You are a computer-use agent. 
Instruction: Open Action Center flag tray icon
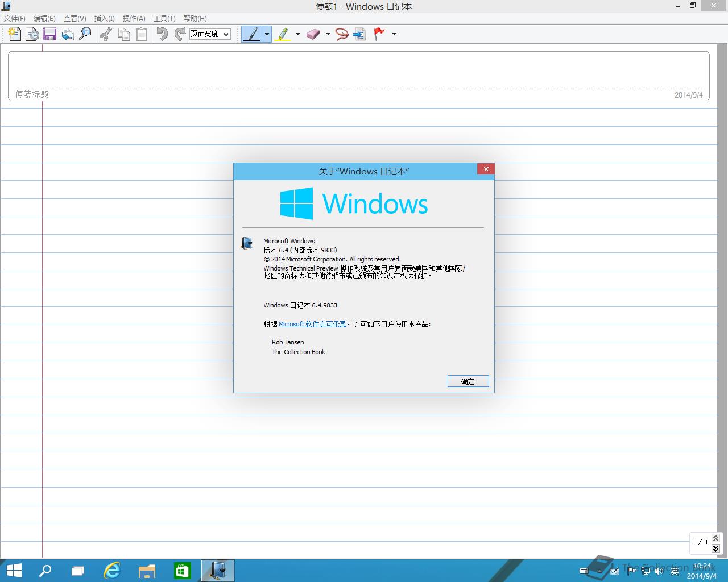631,571
